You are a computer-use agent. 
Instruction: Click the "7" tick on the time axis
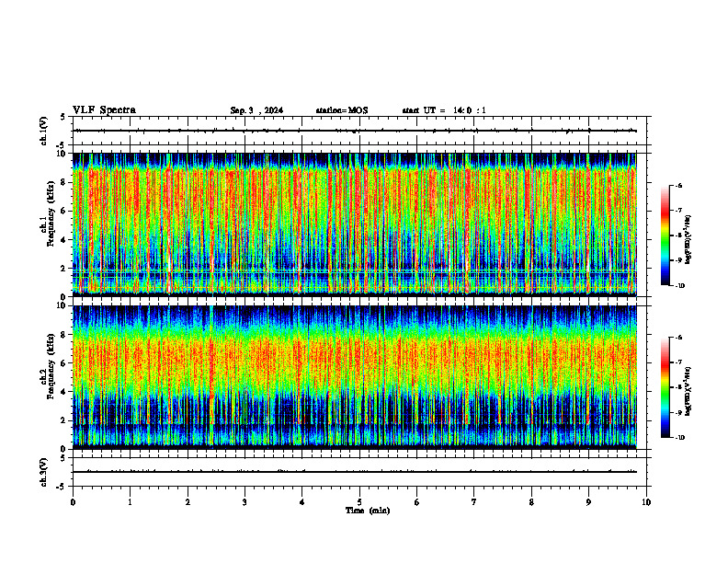coord(474,502)
